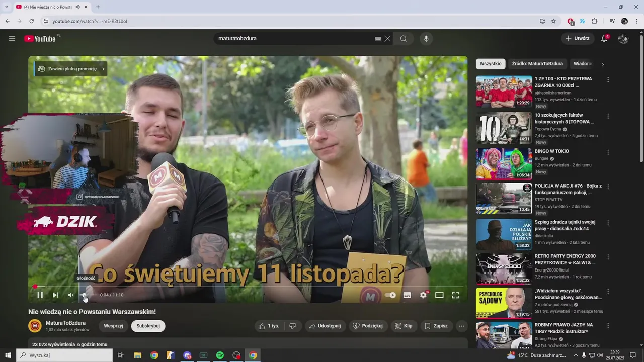
Task: Open the Spotify taskbar icon
Action: (220, 355)
